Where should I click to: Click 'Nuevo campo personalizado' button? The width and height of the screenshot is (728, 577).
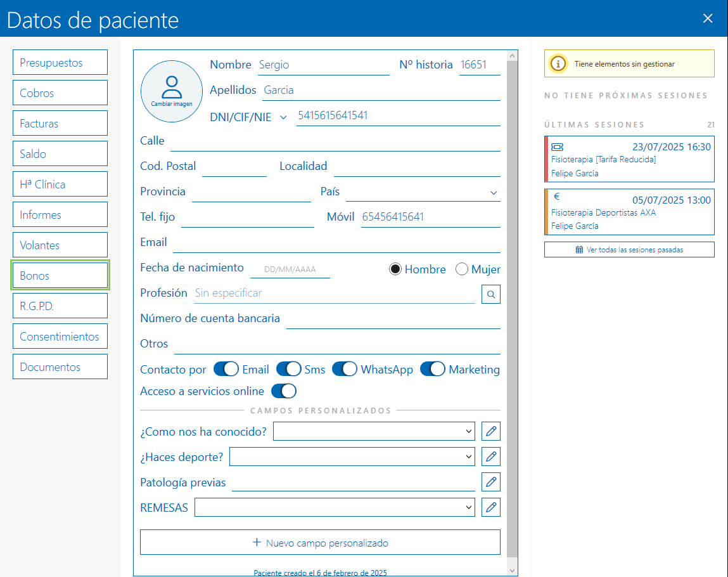coord(320,543)
